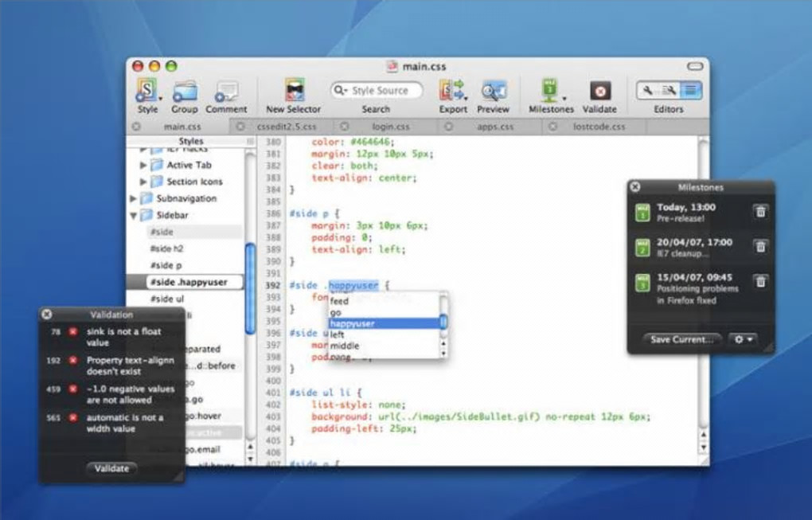
Task: Close the login.css tab
Action: [345, 127]
